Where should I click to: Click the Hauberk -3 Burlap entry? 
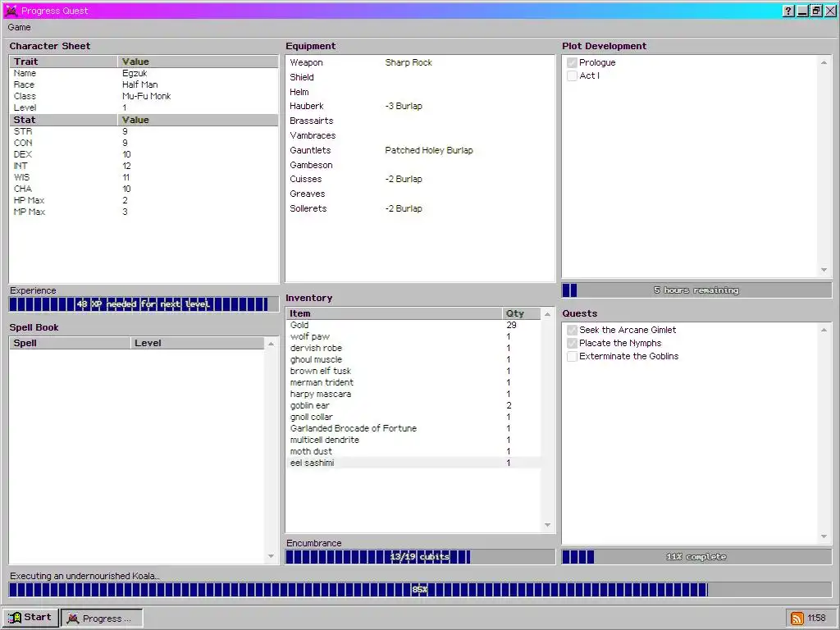(404, 106)
